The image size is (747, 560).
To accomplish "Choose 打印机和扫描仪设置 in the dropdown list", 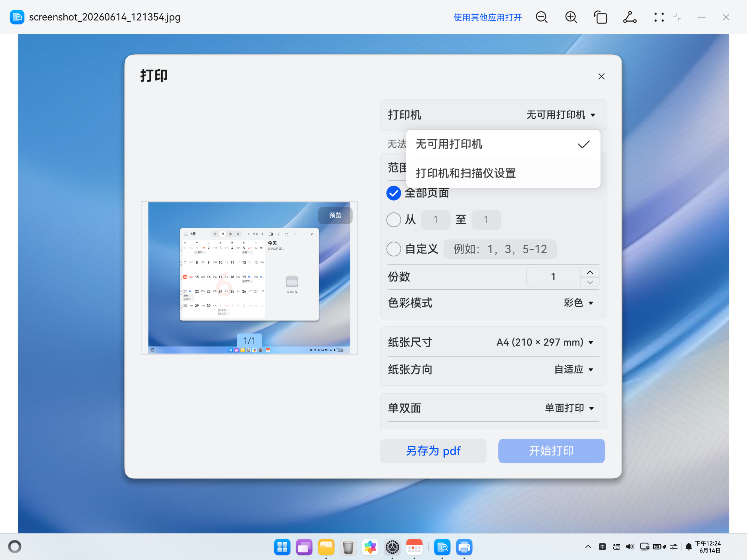I will click(x=503, y=173).
